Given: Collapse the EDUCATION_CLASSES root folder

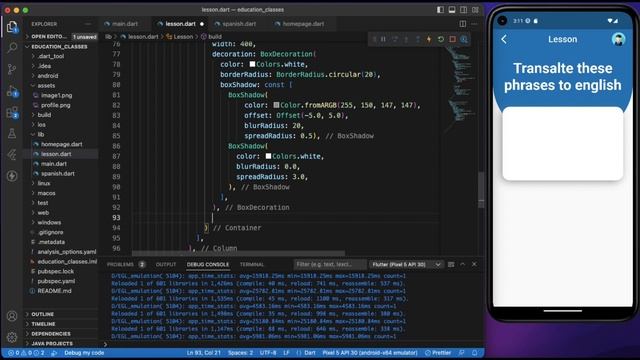Looking at the screenshot, I should click(61, 47).
